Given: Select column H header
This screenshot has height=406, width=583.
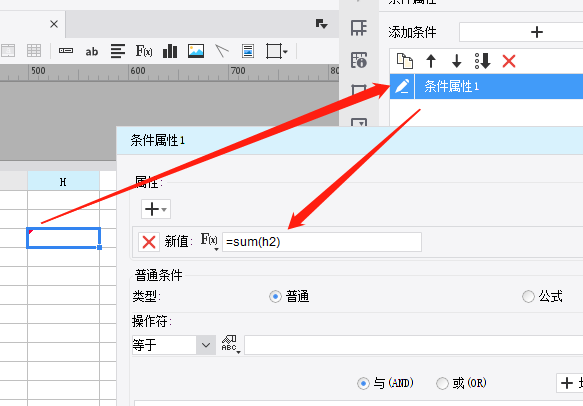Looking at the screenshot, I should coord(63,182).
